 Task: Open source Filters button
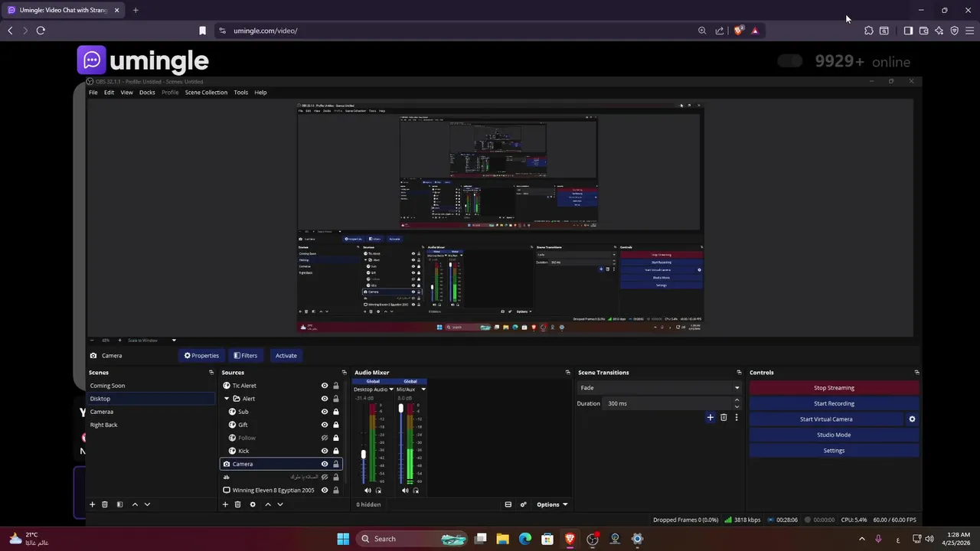(x=246, y=356)
